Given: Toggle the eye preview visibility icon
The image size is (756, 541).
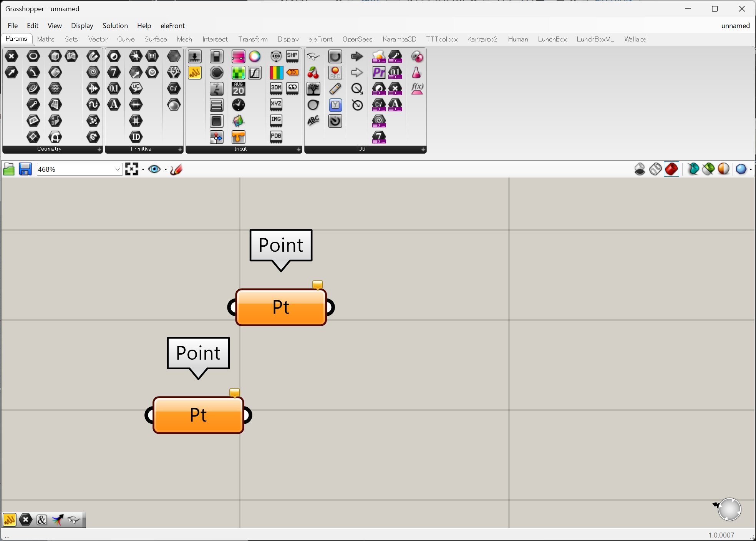Looking at the screenshot, I should (x=154, y=169).
